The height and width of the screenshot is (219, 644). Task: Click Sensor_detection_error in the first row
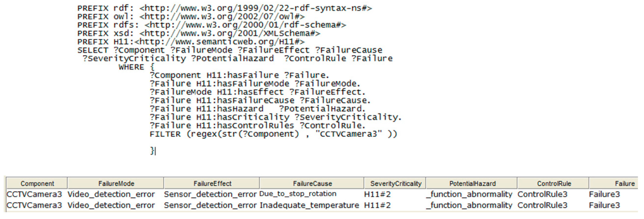tap(210, 194)
